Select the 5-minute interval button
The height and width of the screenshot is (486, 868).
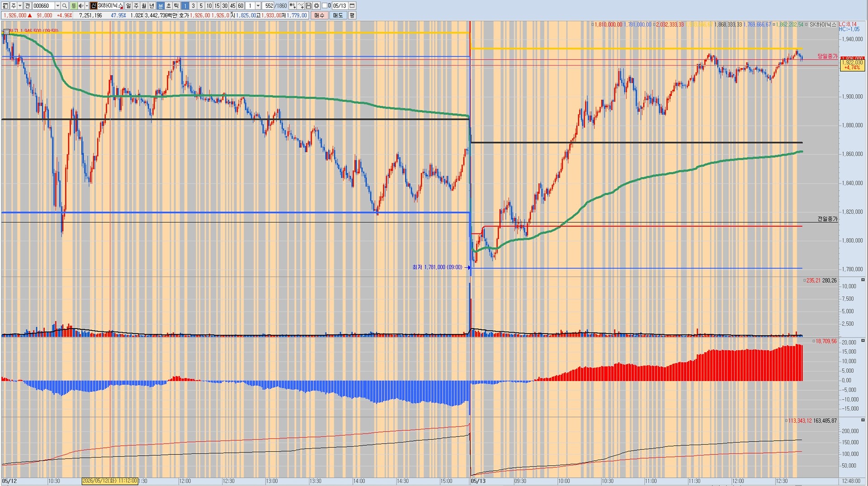(x=201, y=6)
